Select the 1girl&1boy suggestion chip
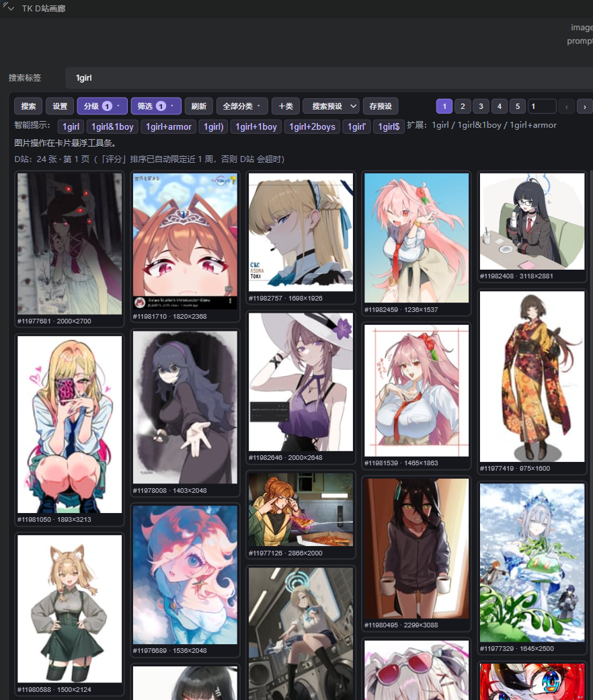The width and height of the screenshot is (593, 700). click(112, 127)
